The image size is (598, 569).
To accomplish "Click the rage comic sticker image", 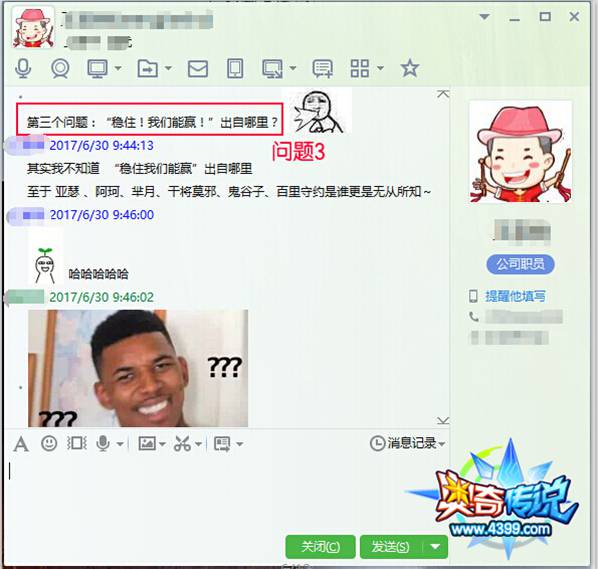I will tap(317, 111).
